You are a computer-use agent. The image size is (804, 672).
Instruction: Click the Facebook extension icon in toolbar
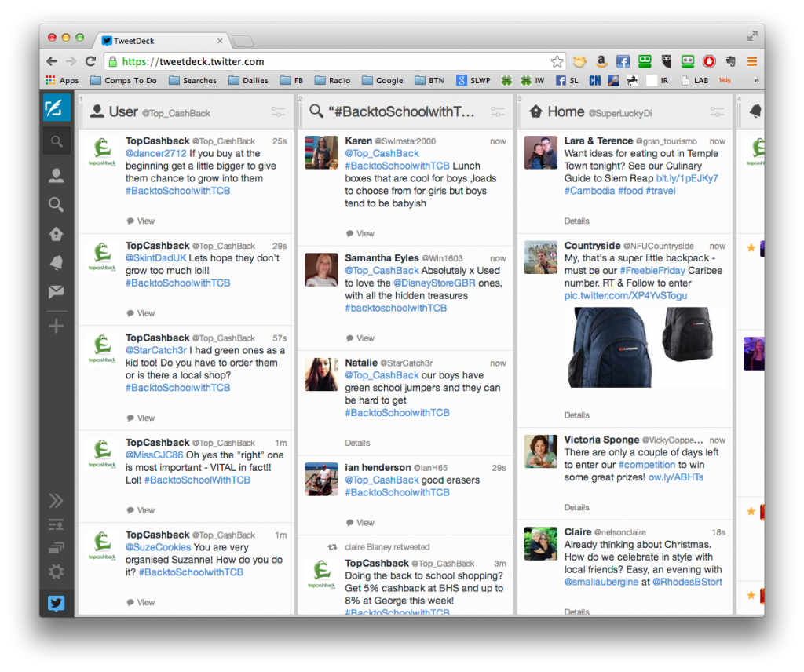point(623,61)
